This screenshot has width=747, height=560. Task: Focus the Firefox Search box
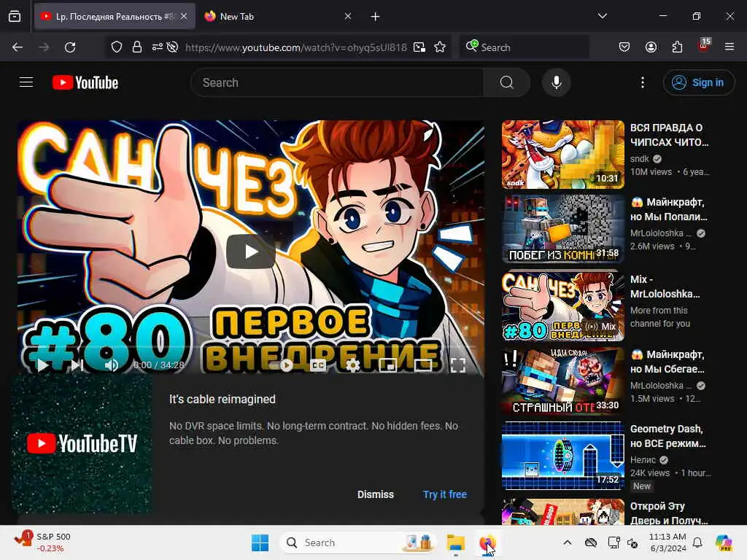(x=524, y=47)
